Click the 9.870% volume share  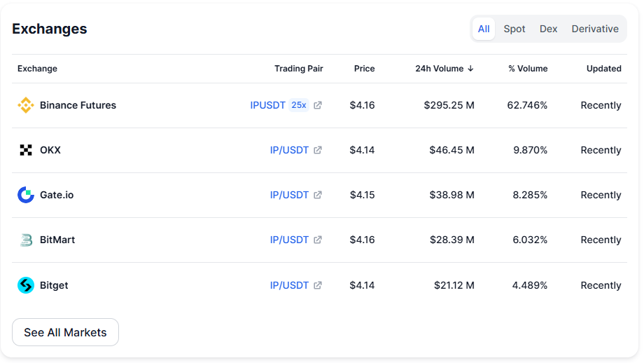click(x=530, y=150)
